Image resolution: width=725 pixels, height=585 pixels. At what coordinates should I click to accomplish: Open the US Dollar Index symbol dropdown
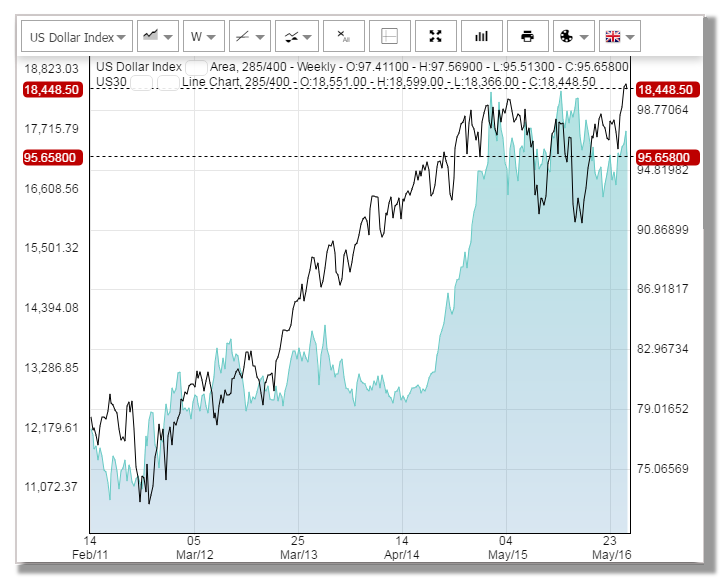point(78,37)
